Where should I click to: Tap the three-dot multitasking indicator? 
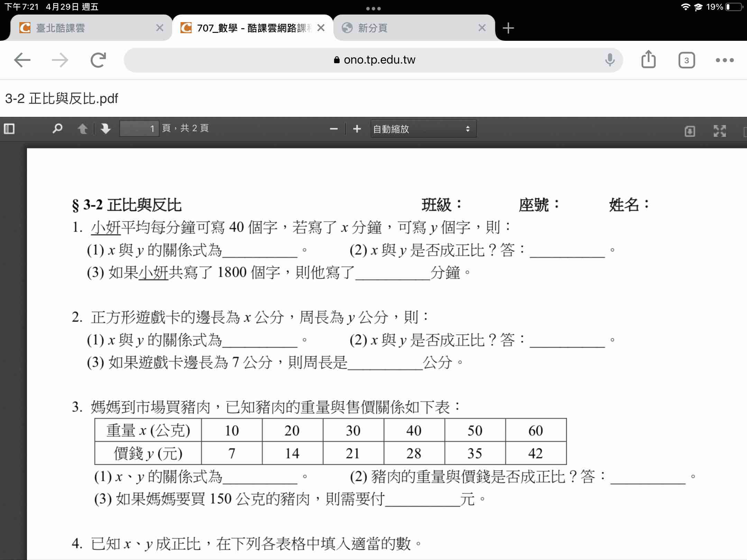coord(373,8)
